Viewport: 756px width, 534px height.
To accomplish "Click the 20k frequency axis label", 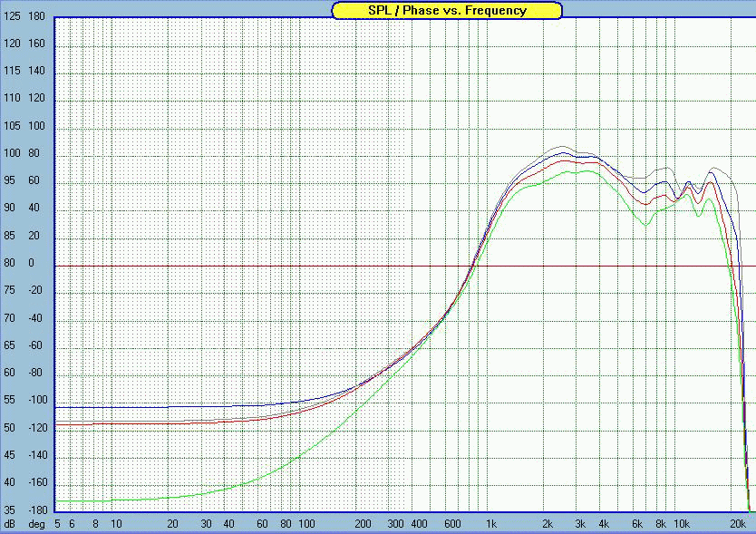I will click(x=738, y=524).
